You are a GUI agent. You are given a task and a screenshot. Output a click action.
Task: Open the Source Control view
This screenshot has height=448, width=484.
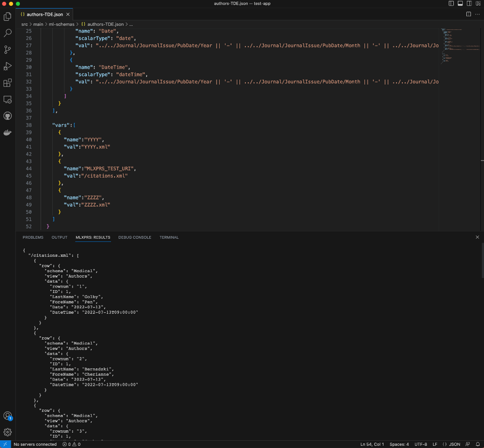pyautogui.click(x=8, y=50)
